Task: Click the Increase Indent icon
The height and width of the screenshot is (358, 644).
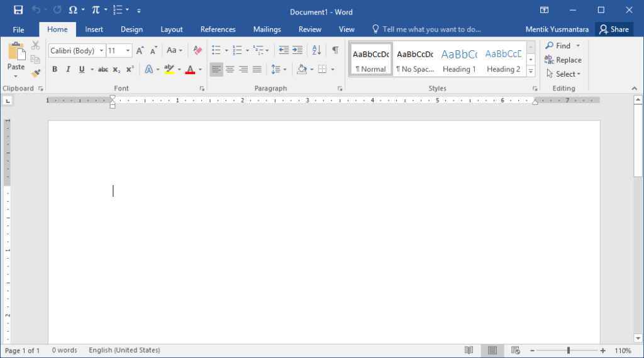Action: click(297, 50)
